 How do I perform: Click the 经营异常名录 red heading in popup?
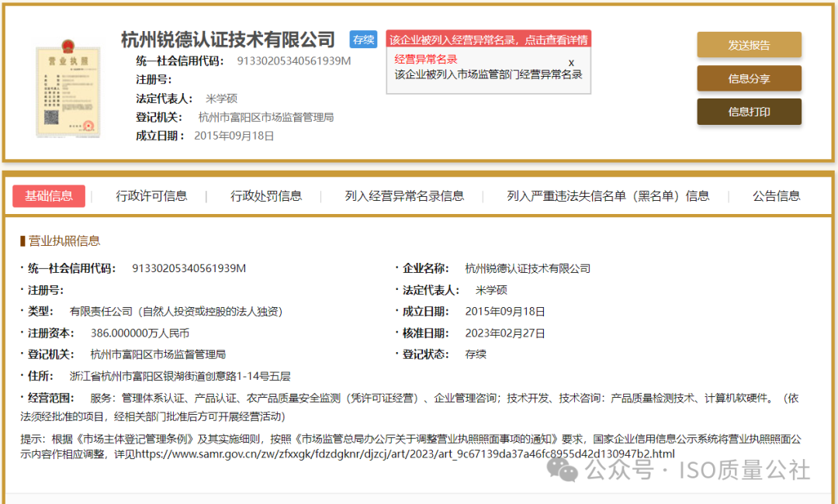pyautogui.click(x=424, y=58)
